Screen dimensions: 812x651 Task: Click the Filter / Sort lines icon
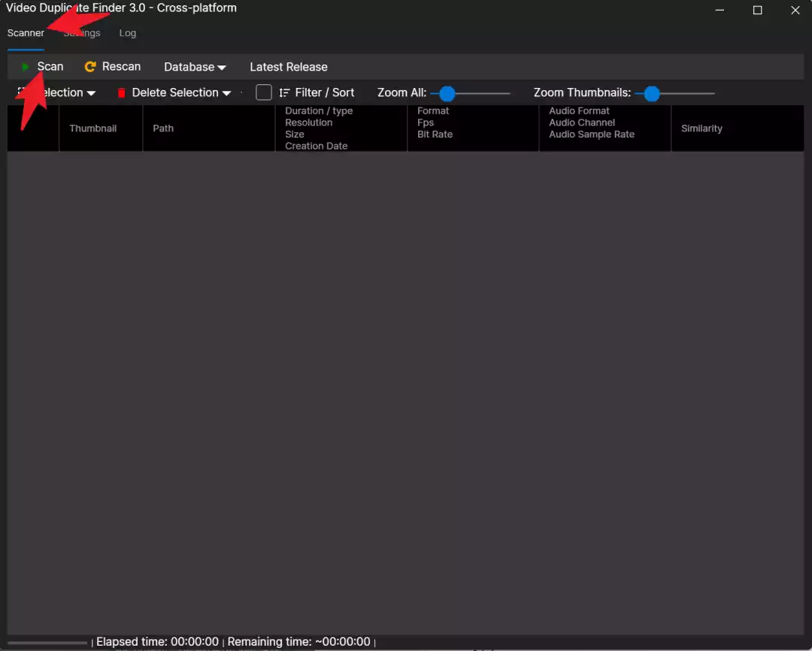point(284,92)
